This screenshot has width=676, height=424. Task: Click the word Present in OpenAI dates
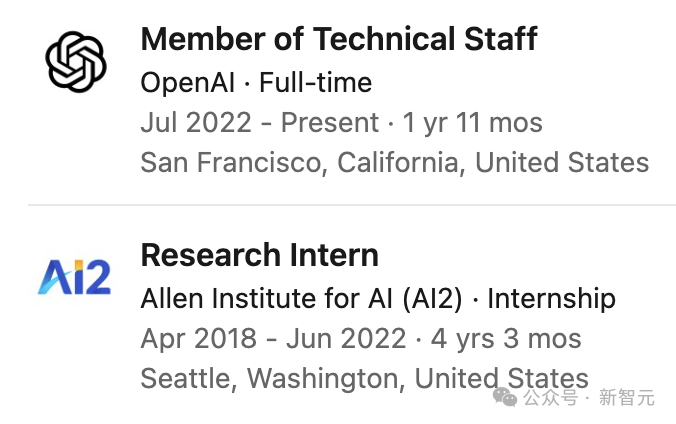(x=330, y=122)
